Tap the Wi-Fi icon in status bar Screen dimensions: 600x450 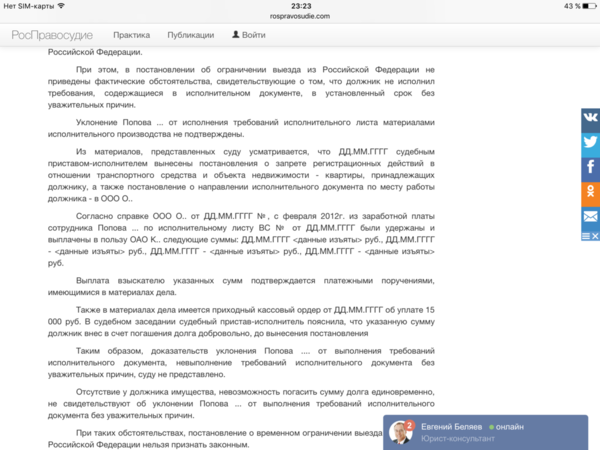coord(62,5)
